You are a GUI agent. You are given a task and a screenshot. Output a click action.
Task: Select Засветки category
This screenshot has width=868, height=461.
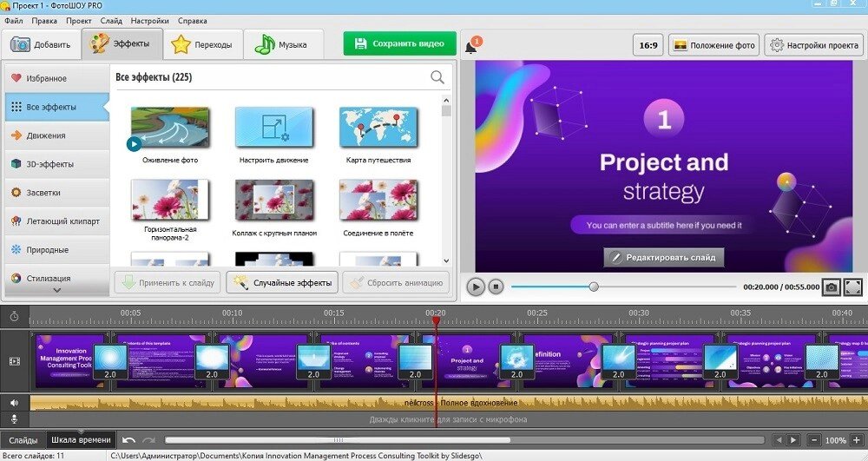point(57,193)
